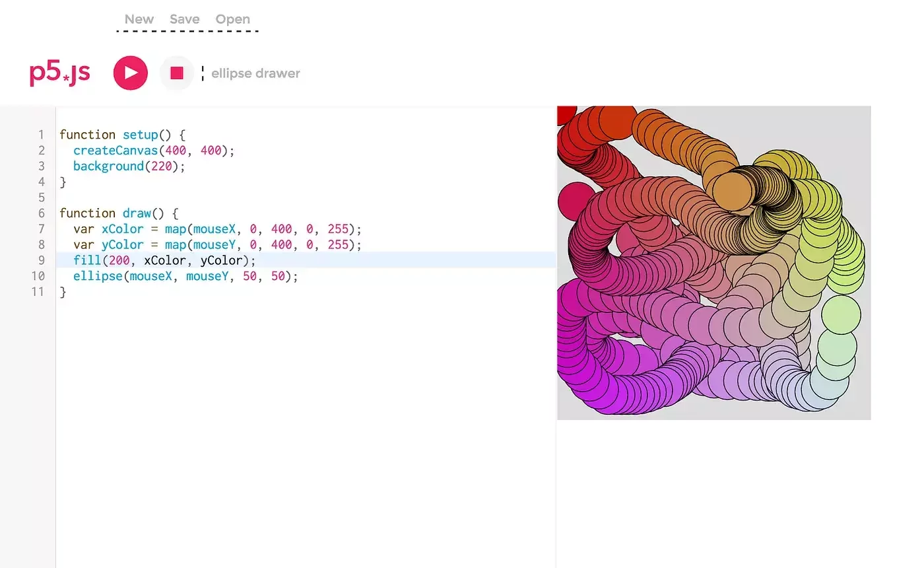This screenshot has width=924, height=568.
Task: Click the sketch preview canvas
Action: click(x=714, y=263)
